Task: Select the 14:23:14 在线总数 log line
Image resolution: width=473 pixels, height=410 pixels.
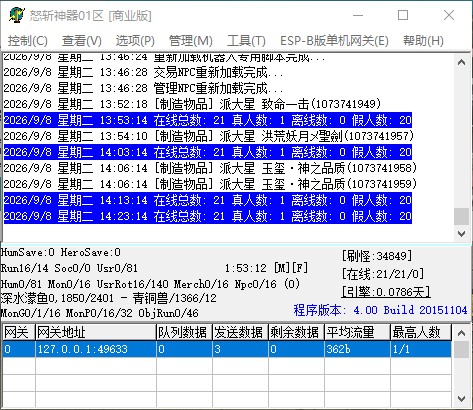Action: pyautogui.click(x=208, y=216)
